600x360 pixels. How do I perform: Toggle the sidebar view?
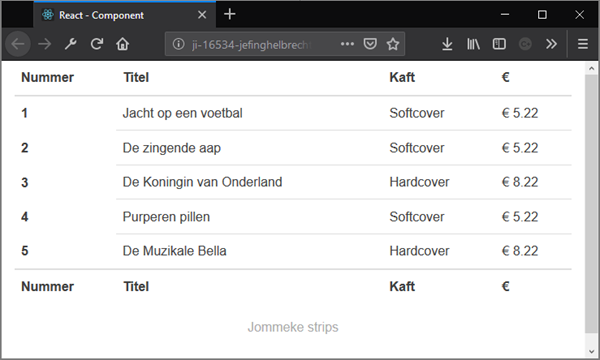pos(499,44)
